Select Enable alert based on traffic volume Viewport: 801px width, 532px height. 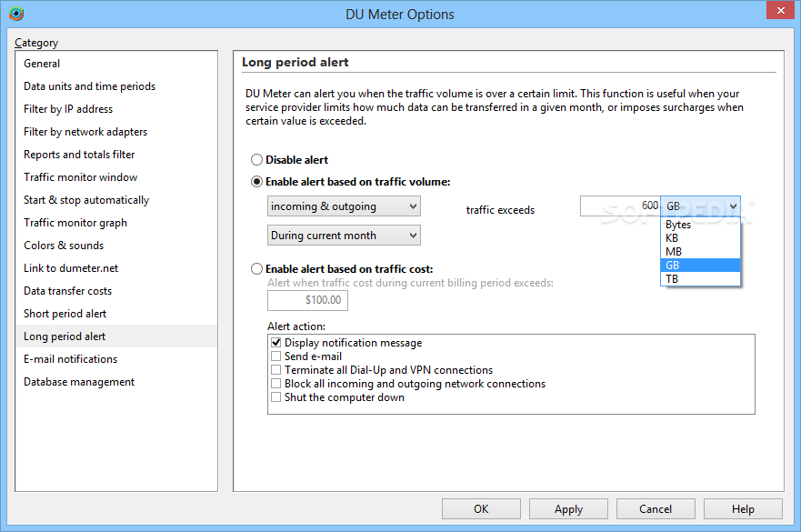pos(256,182)
